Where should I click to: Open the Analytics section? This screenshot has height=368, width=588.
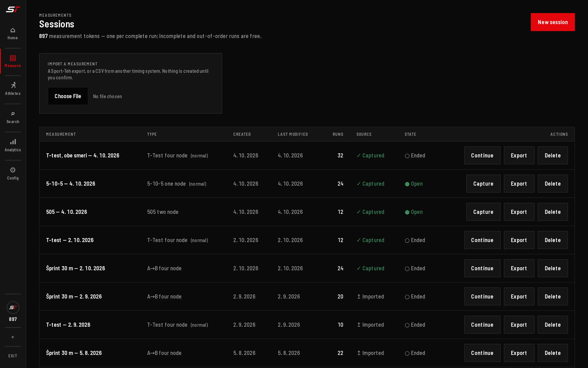13,146
